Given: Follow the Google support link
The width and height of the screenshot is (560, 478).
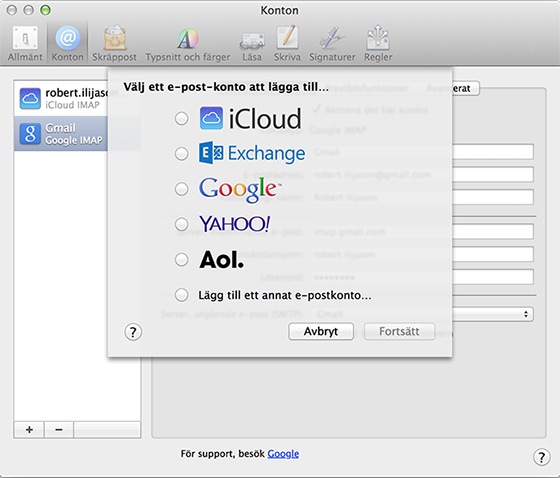Looking at the screenshot, I should click(283, 454).
